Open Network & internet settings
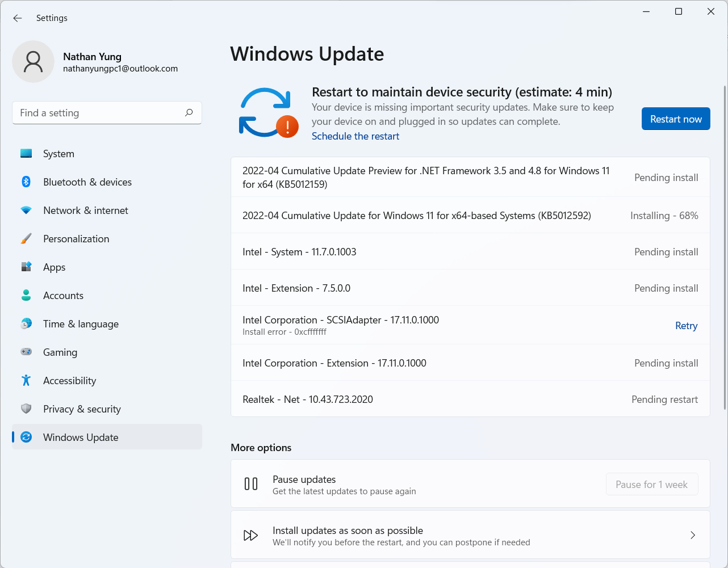This screenshot has width=728, height=568. pos(107,210)
